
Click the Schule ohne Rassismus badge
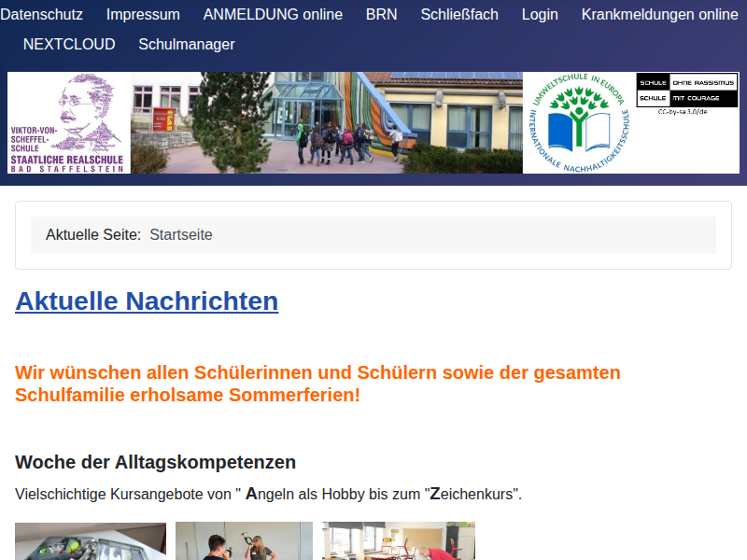pos(687,90)
